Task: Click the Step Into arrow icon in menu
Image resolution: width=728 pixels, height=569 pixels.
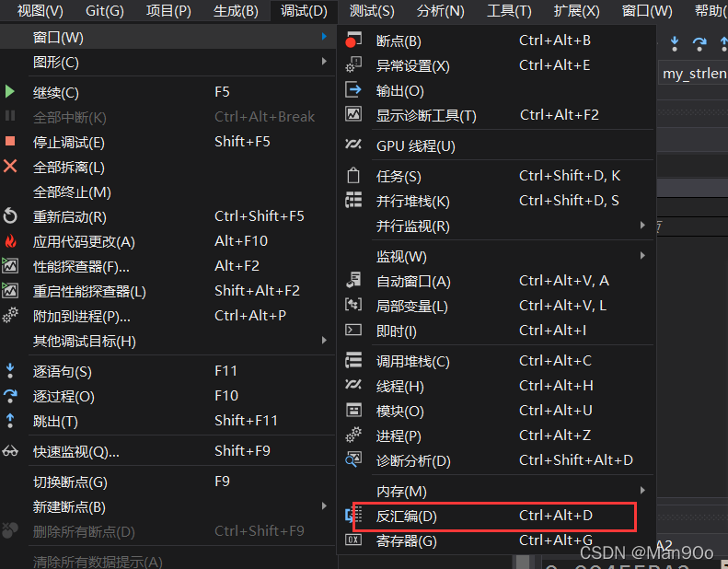Action: [10, 371]
